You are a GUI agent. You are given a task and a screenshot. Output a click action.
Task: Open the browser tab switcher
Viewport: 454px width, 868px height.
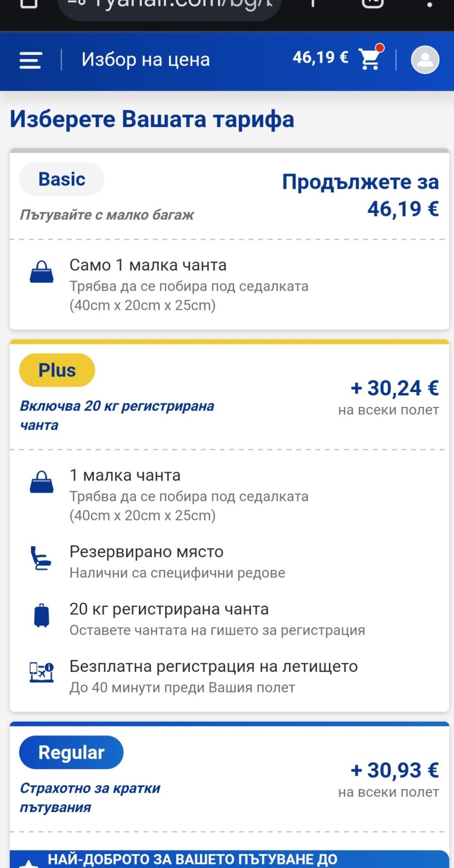click(x=372, y=4)
